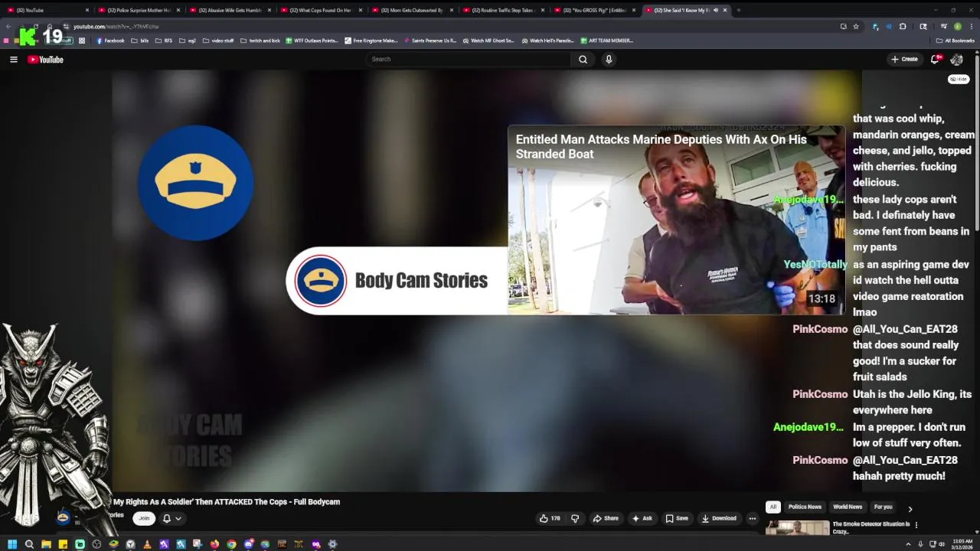The height and width of the screenshot is (551, 980).
Task: Click the Ask button
Action: (642, 518)
